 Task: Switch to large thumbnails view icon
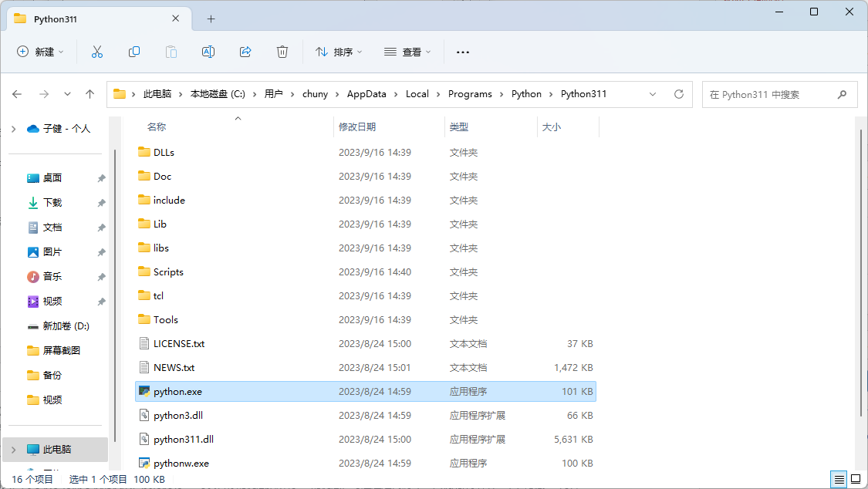[856, 479]
